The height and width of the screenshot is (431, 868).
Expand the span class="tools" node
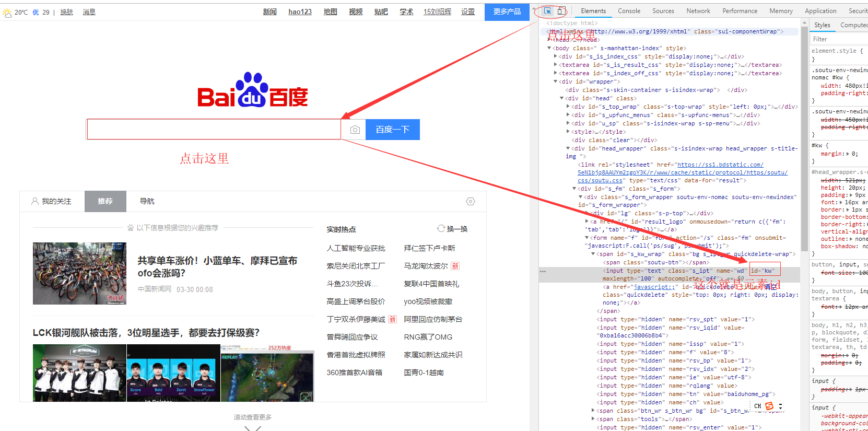593,419
